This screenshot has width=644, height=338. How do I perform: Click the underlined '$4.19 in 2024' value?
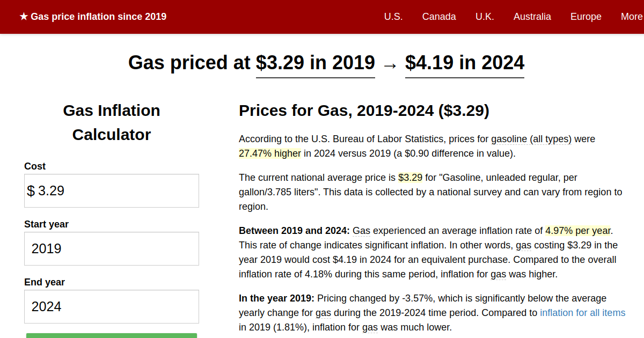[465, 63]
